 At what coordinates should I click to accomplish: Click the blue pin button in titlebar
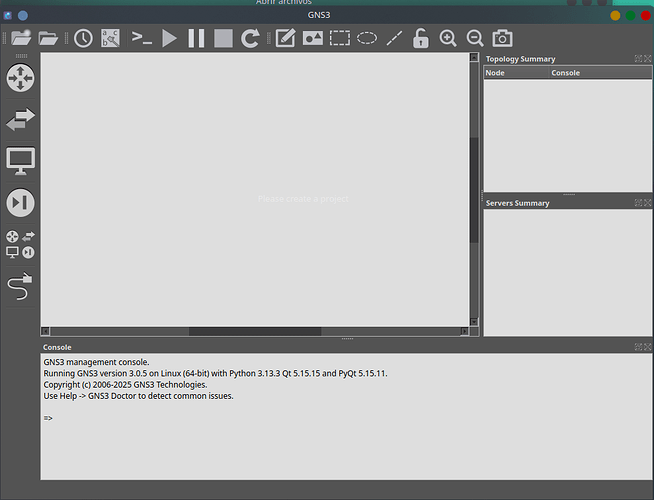click(23, 16)
